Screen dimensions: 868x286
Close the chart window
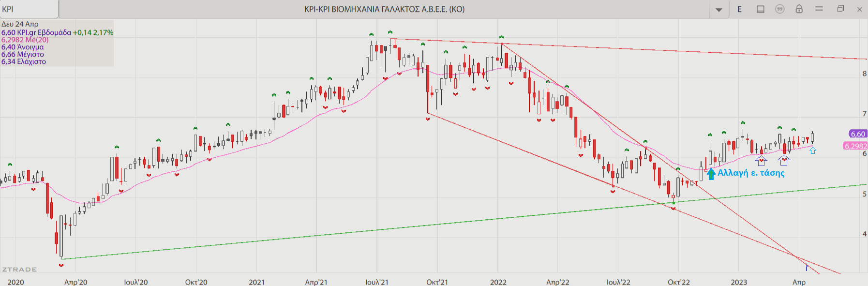pos(860,9)
